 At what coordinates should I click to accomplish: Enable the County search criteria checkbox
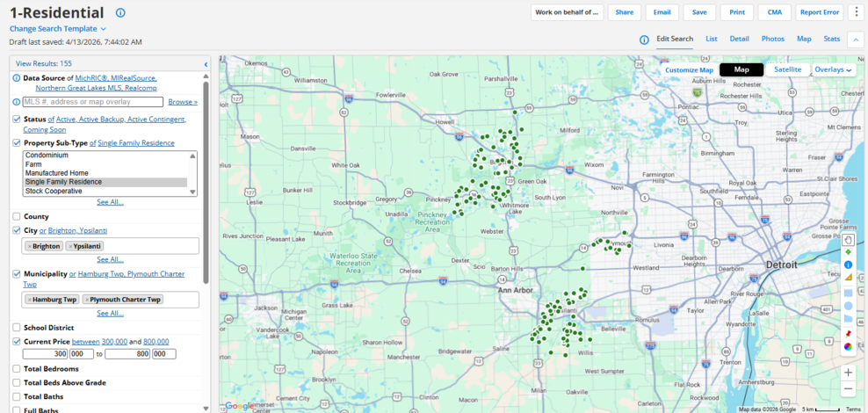point(18,216)
